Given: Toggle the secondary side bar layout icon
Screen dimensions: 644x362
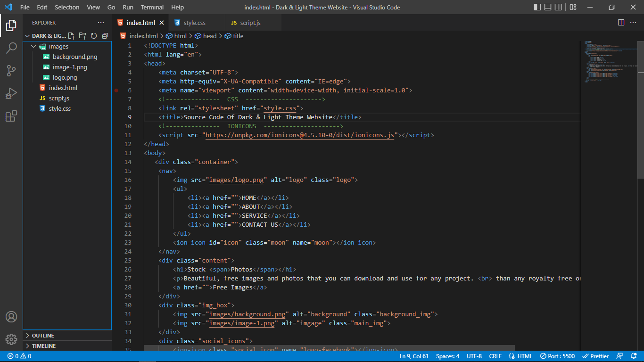Looking at the screenshot, I should pyautogui.click(x=559, y=7).
